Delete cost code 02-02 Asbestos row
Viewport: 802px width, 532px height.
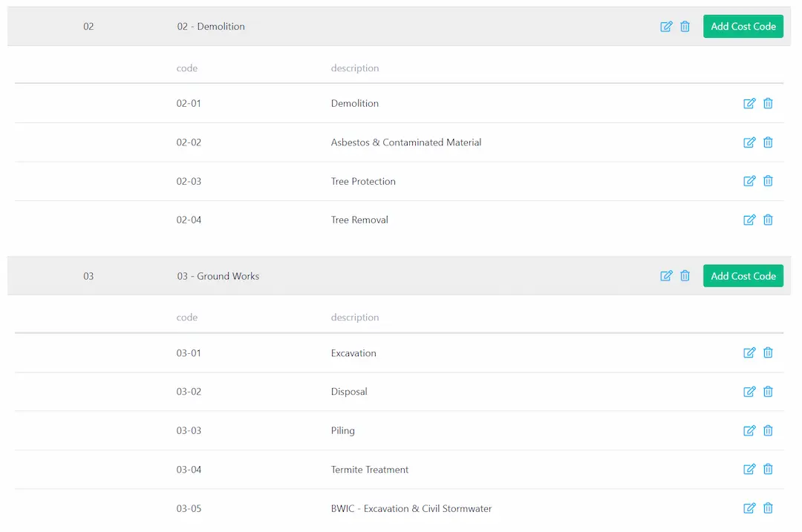(x=768, y=142)
